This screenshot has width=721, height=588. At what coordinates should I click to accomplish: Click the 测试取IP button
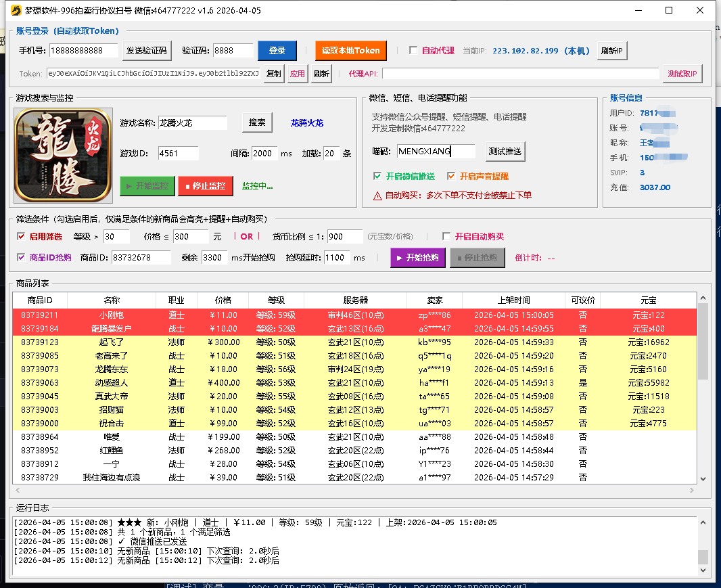682,74
